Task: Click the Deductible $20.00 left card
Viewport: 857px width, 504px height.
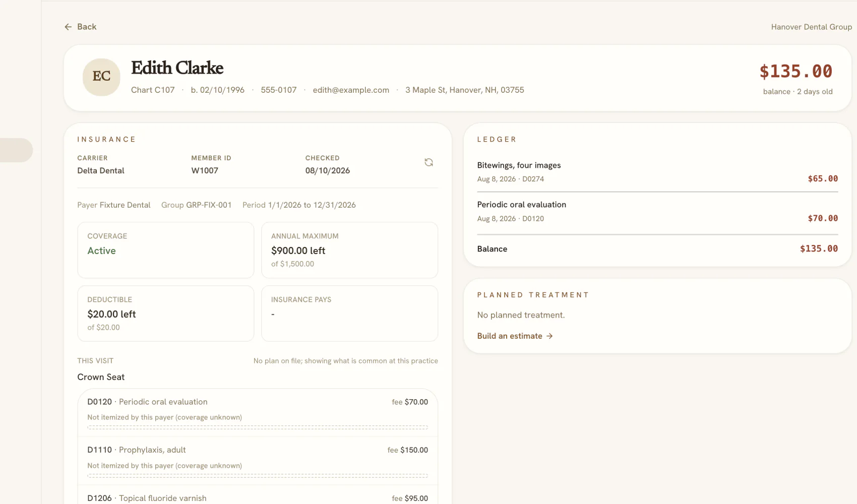Action: (166, 313)
